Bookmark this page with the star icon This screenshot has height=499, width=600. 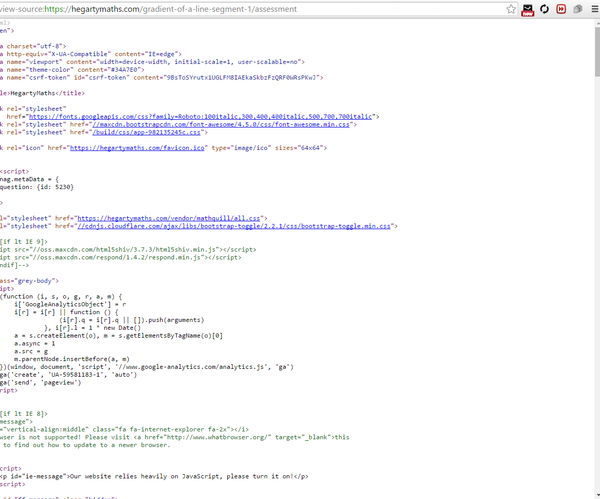click(511, 9)
